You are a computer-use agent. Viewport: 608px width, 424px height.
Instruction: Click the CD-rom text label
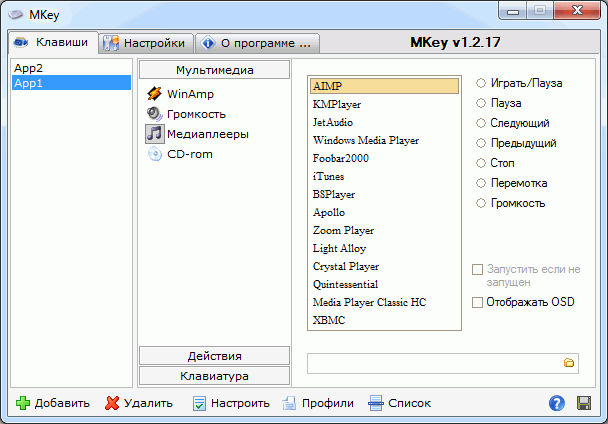[x=190, y=154]
